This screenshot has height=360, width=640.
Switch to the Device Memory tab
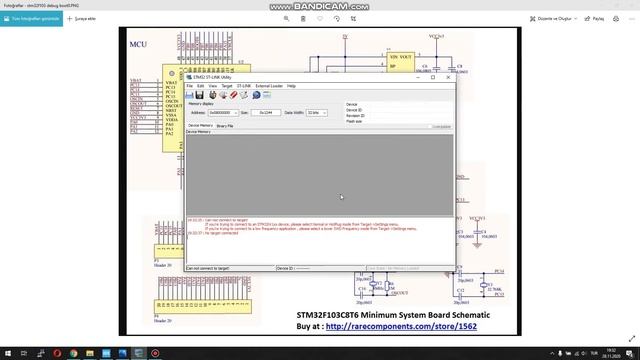(200, 126)
